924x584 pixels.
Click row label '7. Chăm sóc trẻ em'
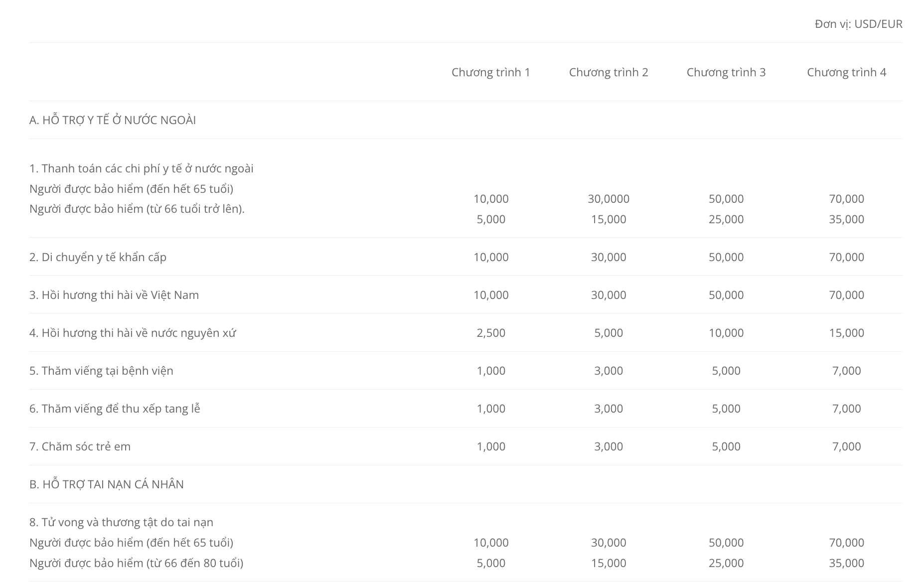point(80,446)
